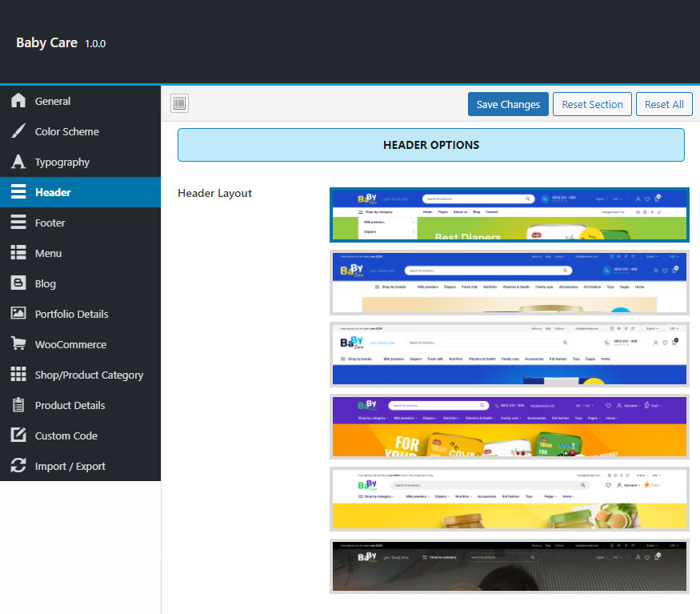Open the Shop/Product Category label

[89, 375]
